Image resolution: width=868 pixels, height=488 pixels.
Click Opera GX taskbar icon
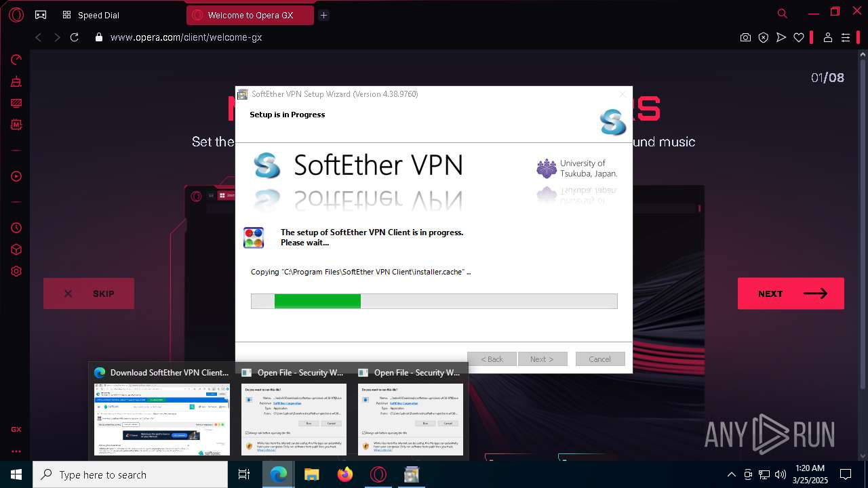pyautogui.click(x=378, y=474)
